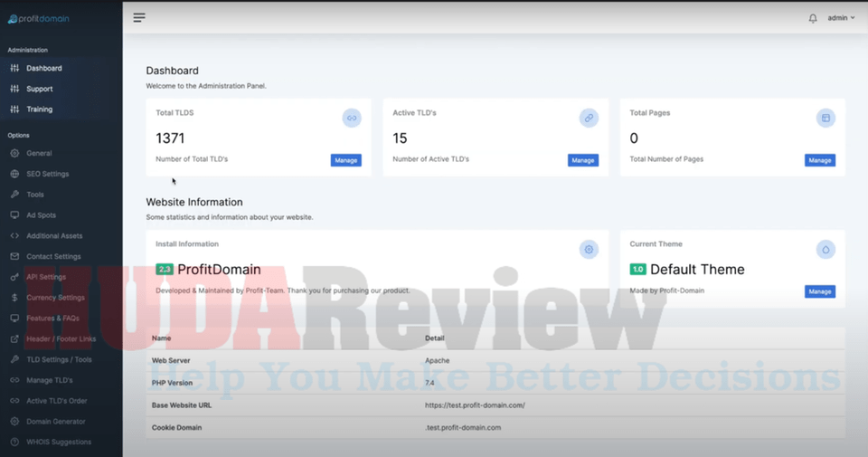
Task: Open Contact Settings page
Action: coord(53,256)
